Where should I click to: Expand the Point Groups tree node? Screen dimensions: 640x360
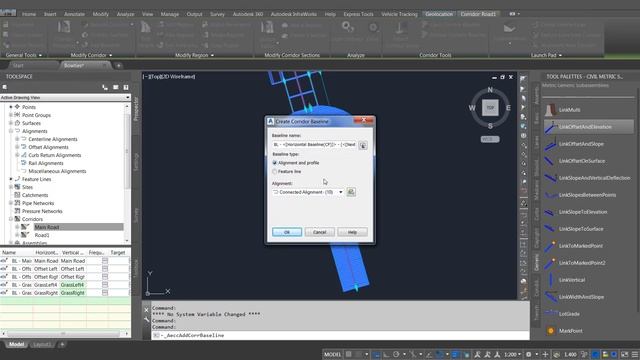(11, 115)
